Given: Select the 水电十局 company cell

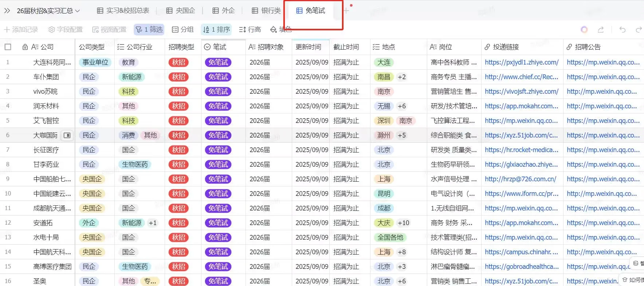Looking at the screenshot, I should (x=46, y=237).
